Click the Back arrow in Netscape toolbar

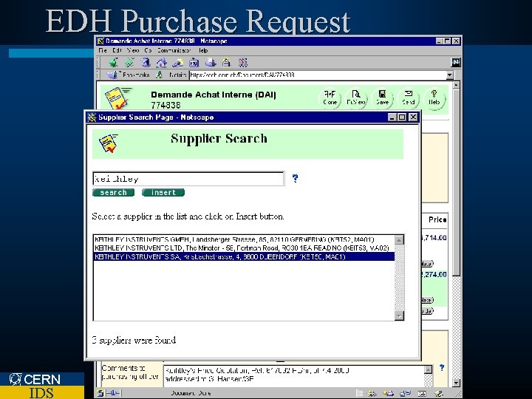(113, 62)
